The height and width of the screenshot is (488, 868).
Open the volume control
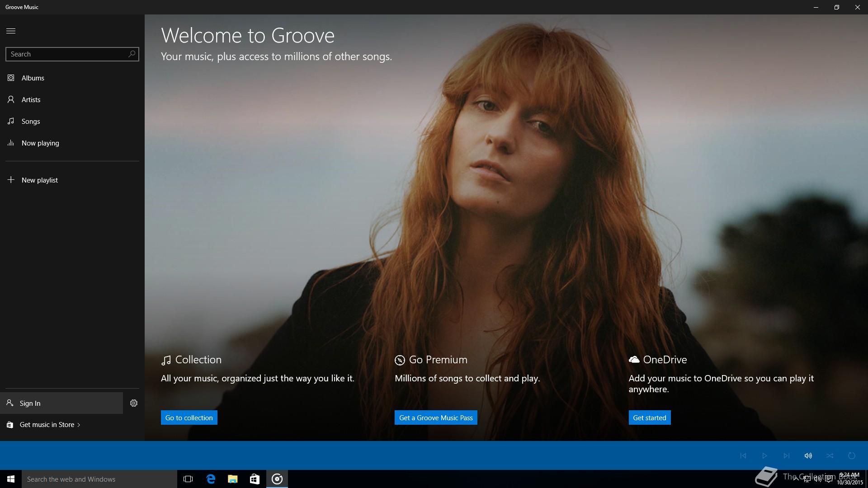(x=808, y=455)
